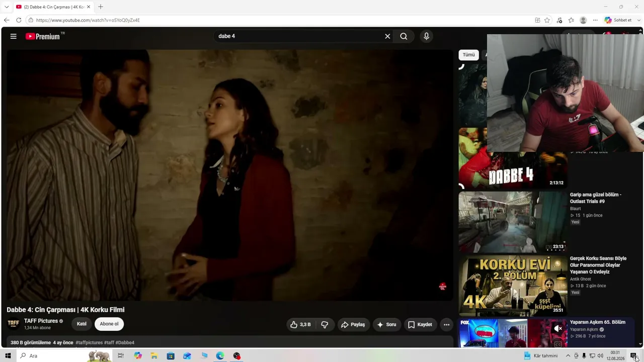
Task: Open Copilot 'Sohbet et' button
Action: 618,20
